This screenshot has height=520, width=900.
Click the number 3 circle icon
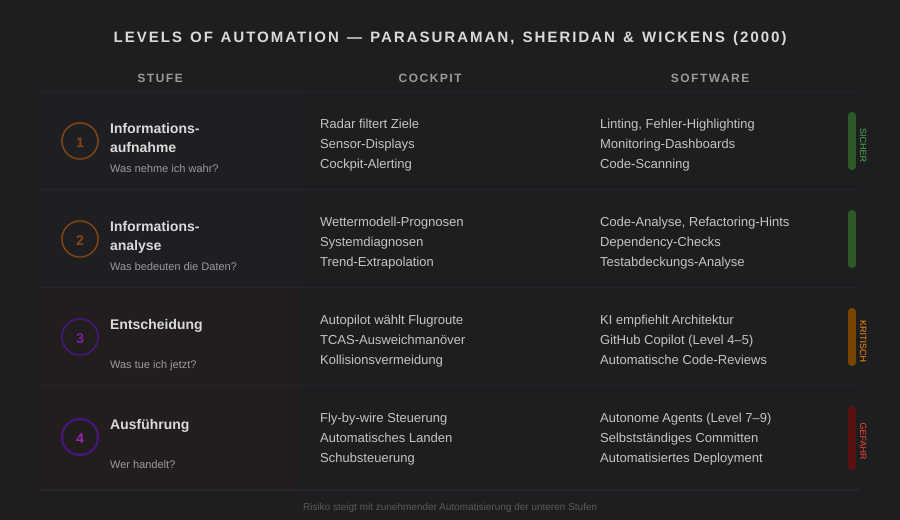pyautogui.click(x=80, y=337)
